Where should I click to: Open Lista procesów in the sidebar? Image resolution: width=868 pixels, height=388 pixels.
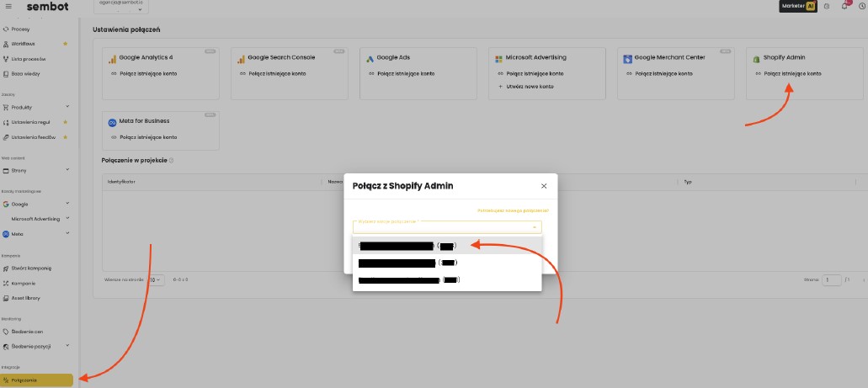(x=29, y=59)
